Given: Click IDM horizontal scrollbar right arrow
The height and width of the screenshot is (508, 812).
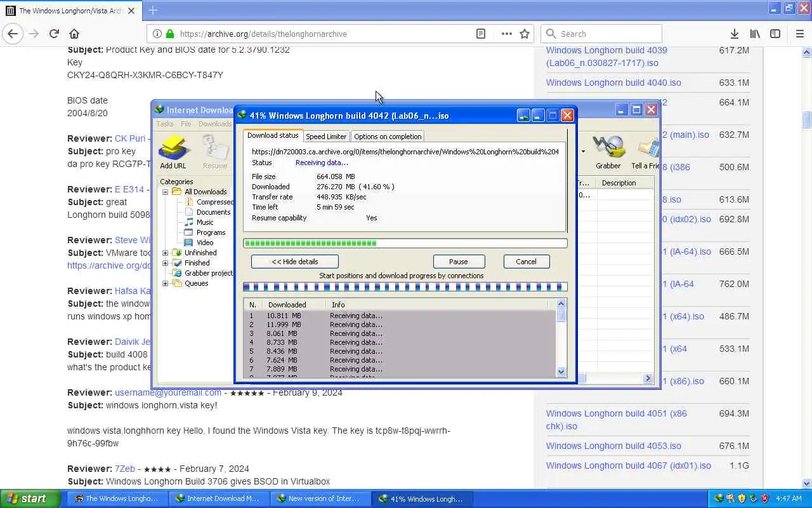Looking at the screenshot, I should click(x=648, y=378).
